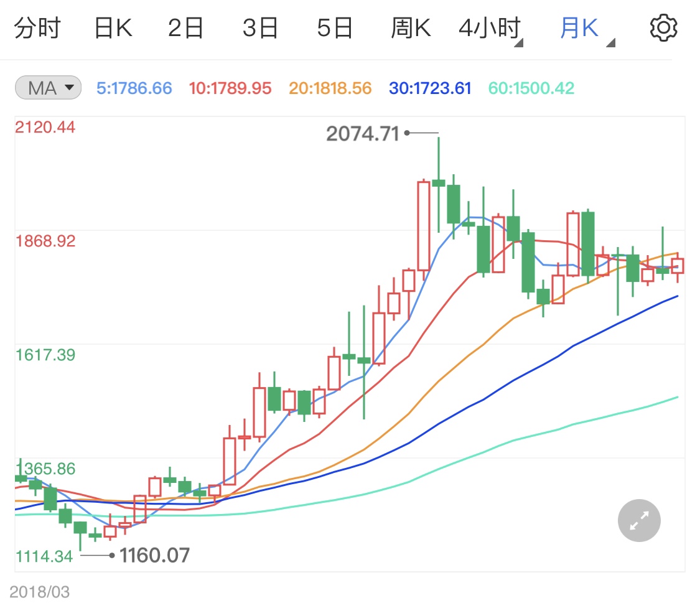Screen dimensions: 700x603
Task: Select the 2日 chart tab
Action: tap(185, 28)
